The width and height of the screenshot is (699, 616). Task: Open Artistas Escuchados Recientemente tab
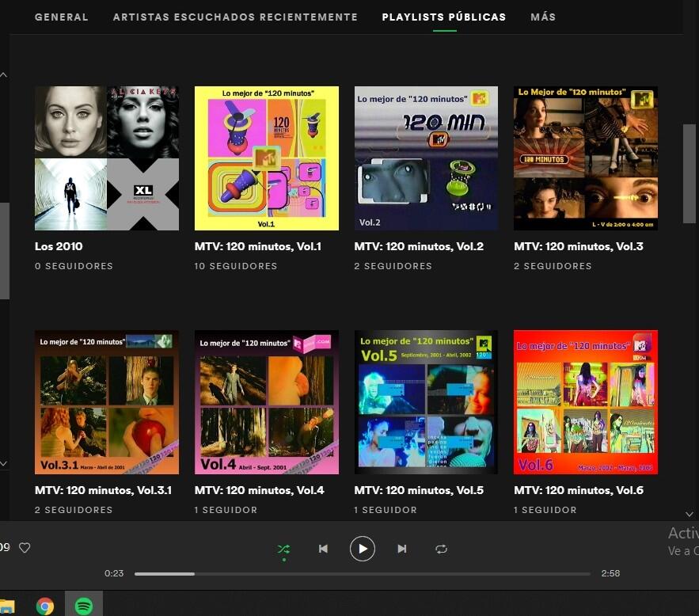pos(235,17)
